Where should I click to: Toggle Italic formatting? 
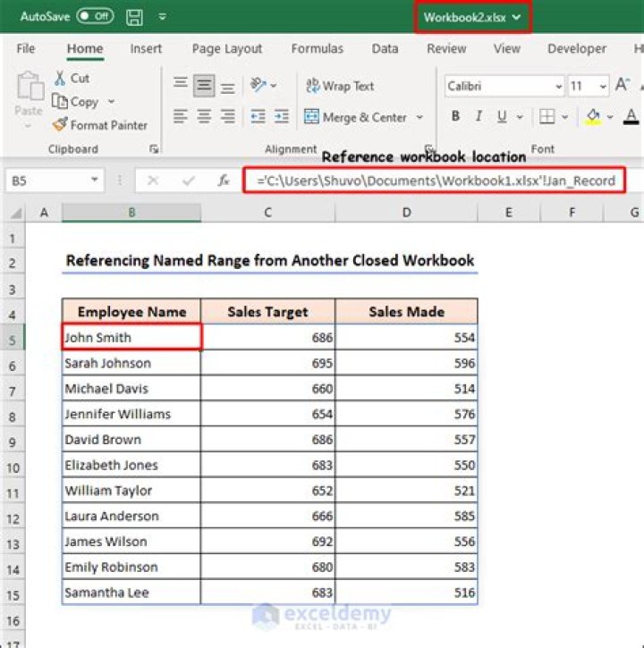[479, 116]
